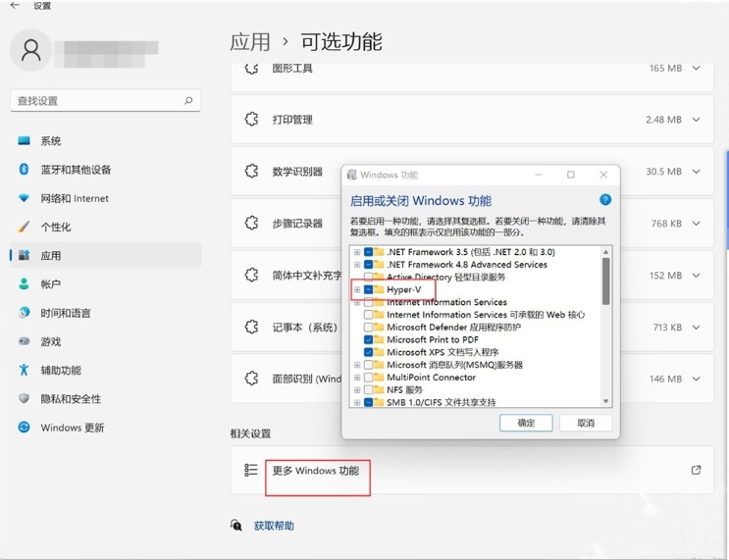729x560 pixels.
Task: Enable the MultiPoint Connector checkbox
Action: tap(369, 377)
